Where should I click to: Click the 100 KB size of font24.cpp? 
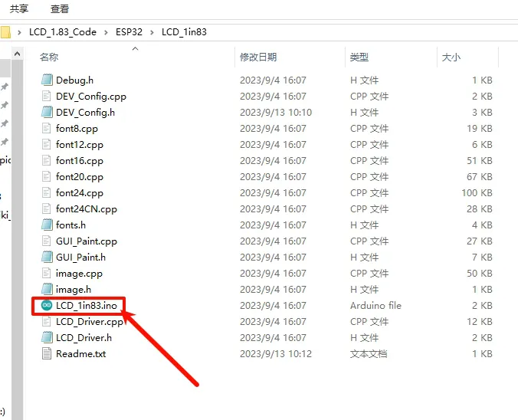[x=477, y=193]
